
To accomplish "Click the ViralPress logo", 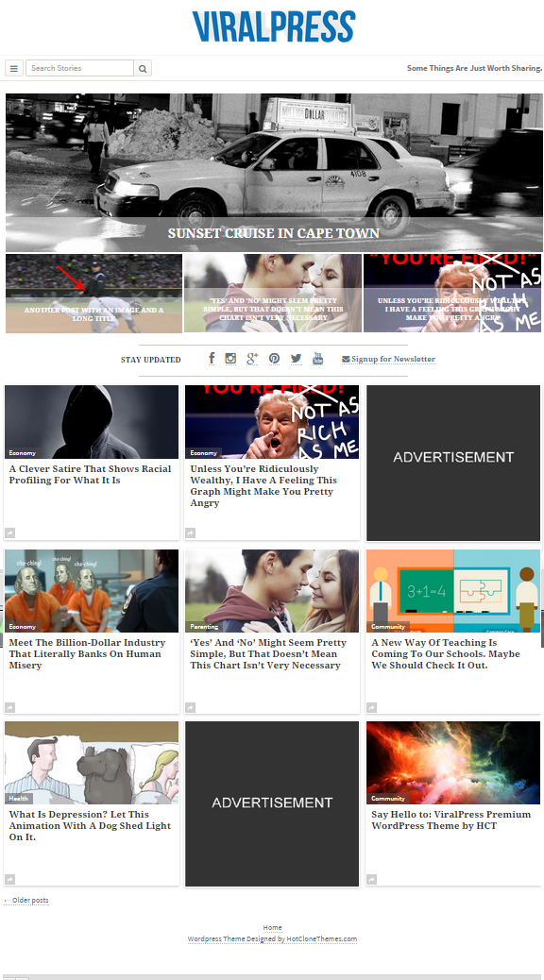I will 274,26.
